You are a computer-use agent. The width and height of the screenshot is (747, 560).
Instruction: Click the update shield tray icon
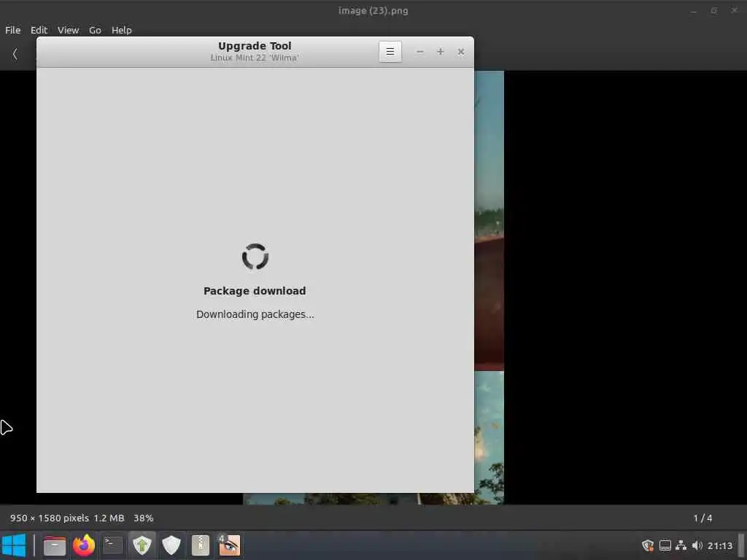[648, 545]
